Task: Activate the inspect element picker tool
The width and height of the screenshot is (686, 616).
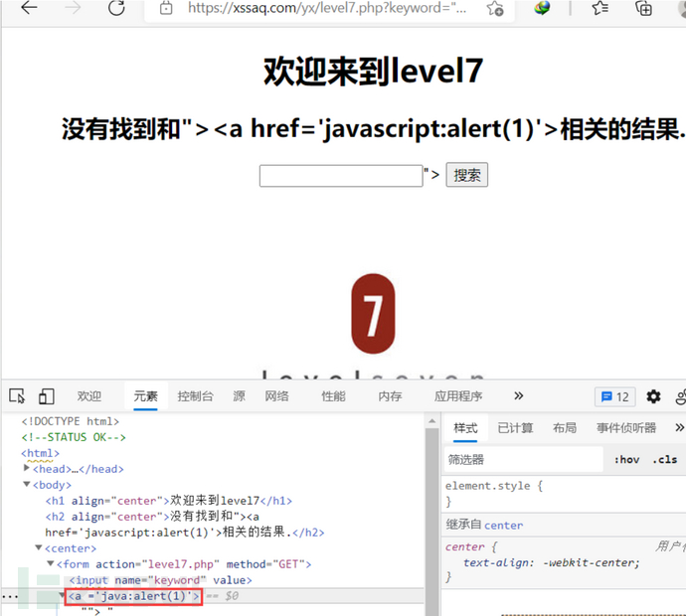Action: click(17, 396)
